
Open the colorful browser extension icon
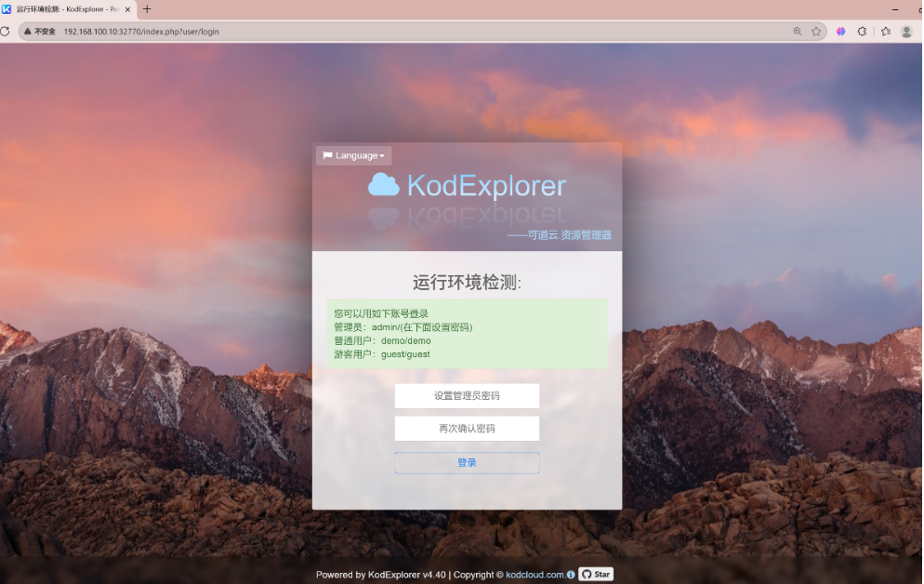[x=841, y=32]
